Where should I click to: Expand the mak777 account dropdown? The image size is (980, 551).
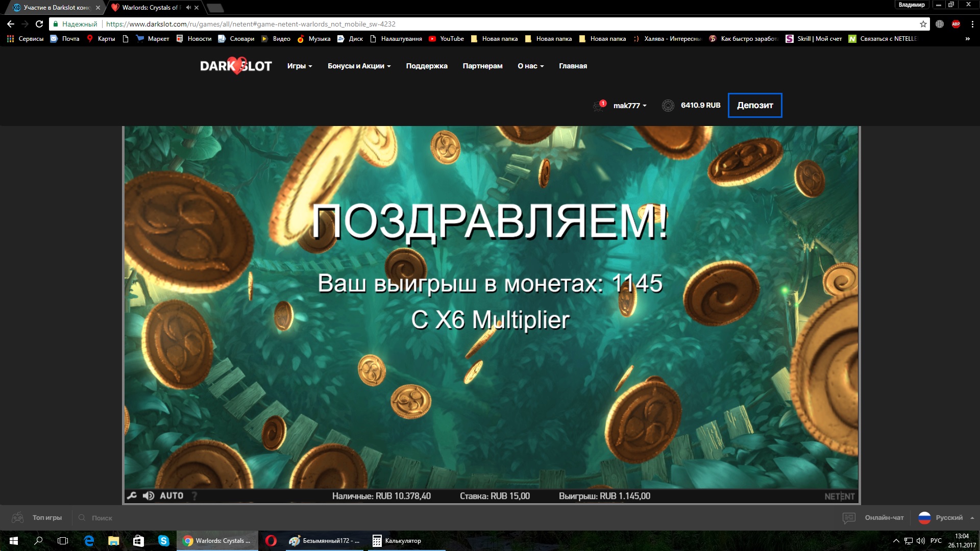(630, 106)
